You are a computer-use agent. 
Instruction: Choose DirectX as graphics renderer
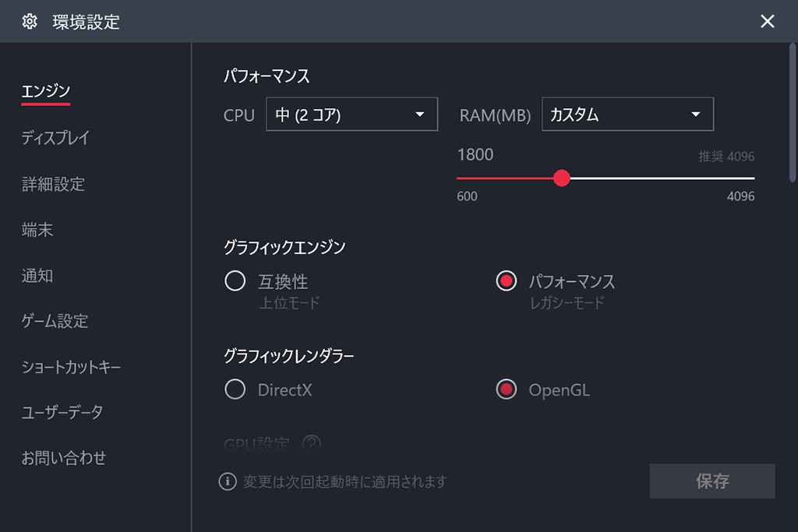(235, 389)
